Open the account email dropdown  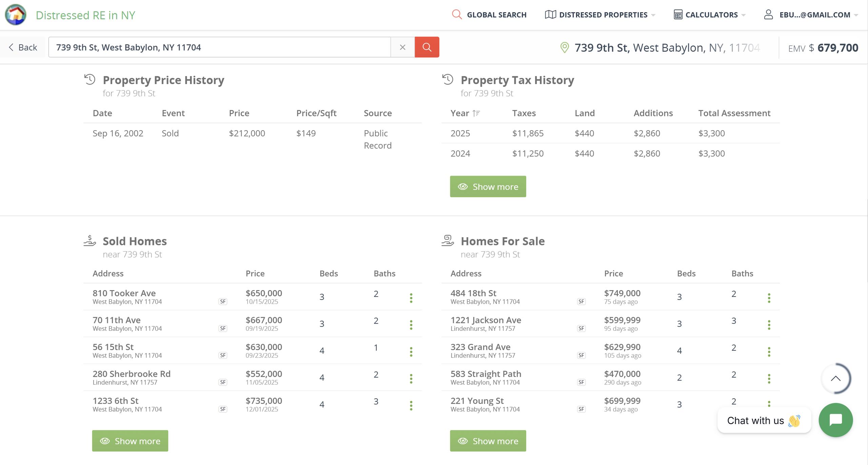[810, 15]
